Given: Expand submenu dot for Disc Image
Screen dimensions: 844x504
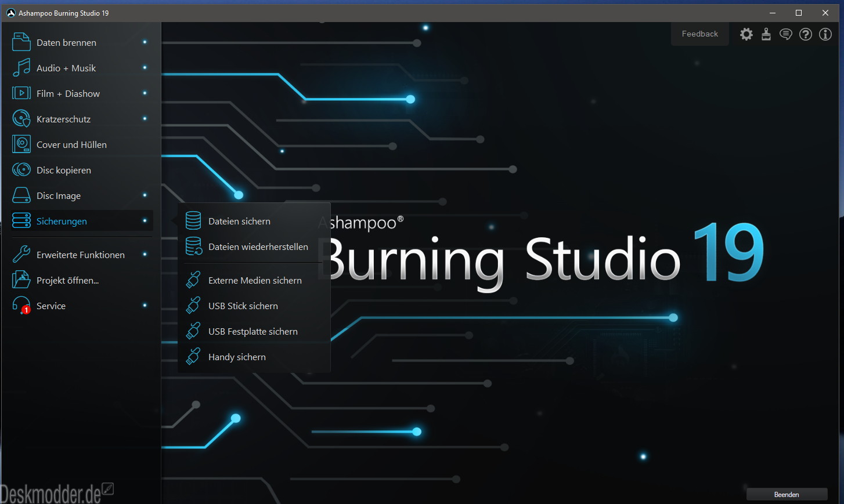Looking at the screenshot, I should pos(145,195).
